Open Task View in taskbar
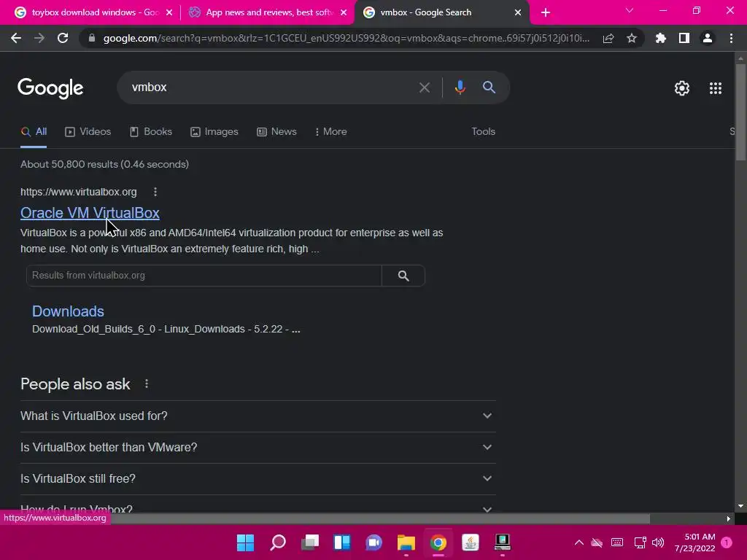The width and height of the screenshot is (747, 560). click(309, 542)
